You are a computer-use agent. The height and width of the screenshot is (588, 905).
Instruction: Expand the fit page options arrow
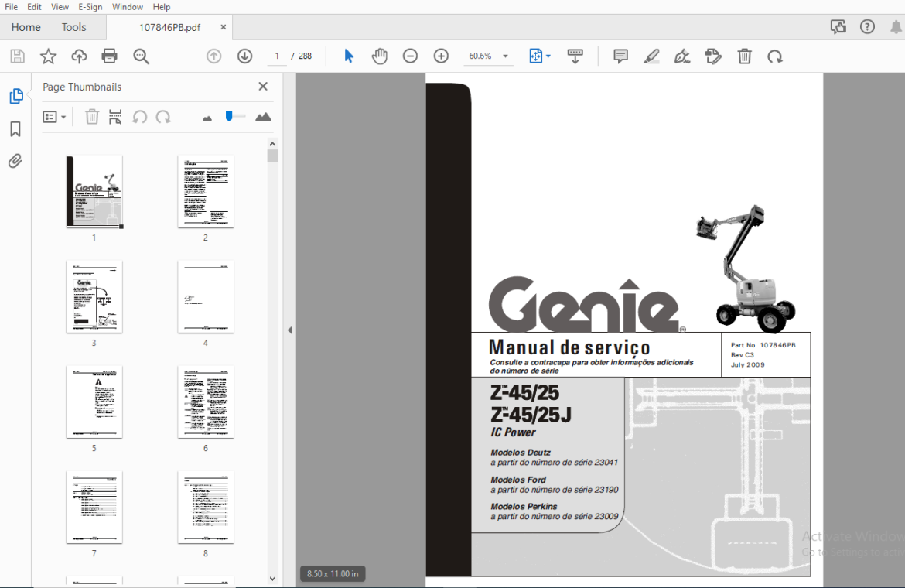coord(548,56)
